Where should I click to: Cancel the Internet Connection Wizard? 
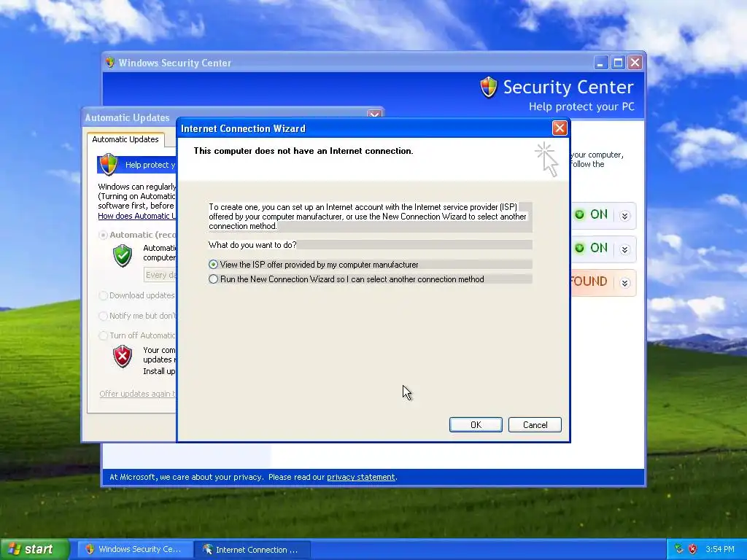pos(535,425)
